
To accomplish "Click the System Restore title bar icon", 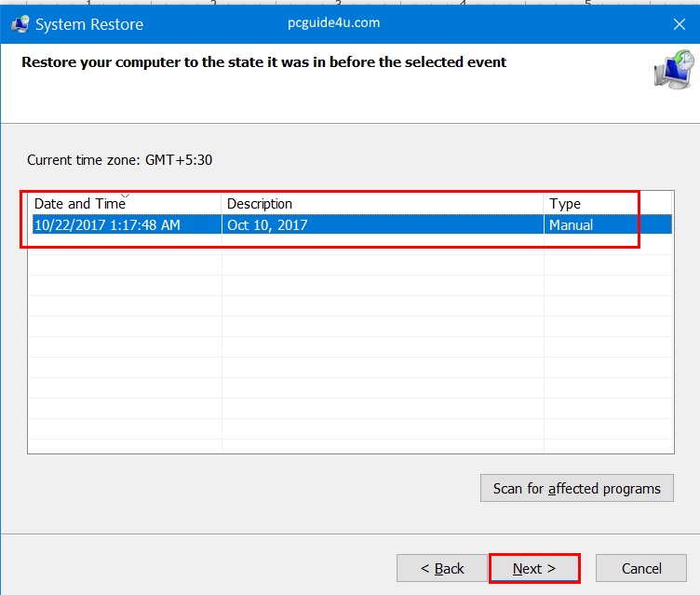I will (19, 24).
